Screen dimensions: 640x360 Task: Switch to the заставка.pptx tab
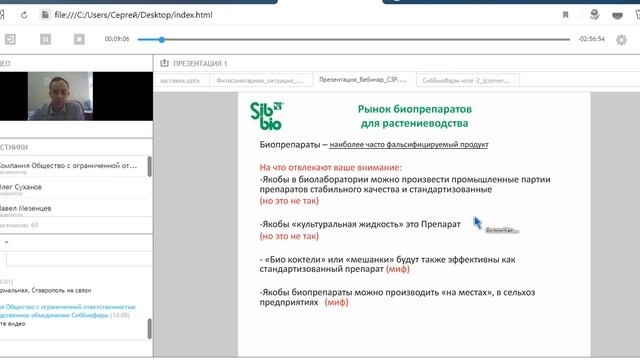point(180,81)
